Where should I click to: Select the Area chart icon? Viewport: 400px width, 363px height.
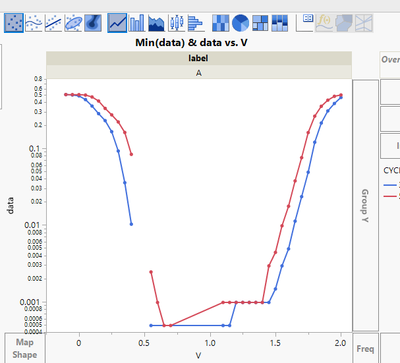[x=156, y=23]
